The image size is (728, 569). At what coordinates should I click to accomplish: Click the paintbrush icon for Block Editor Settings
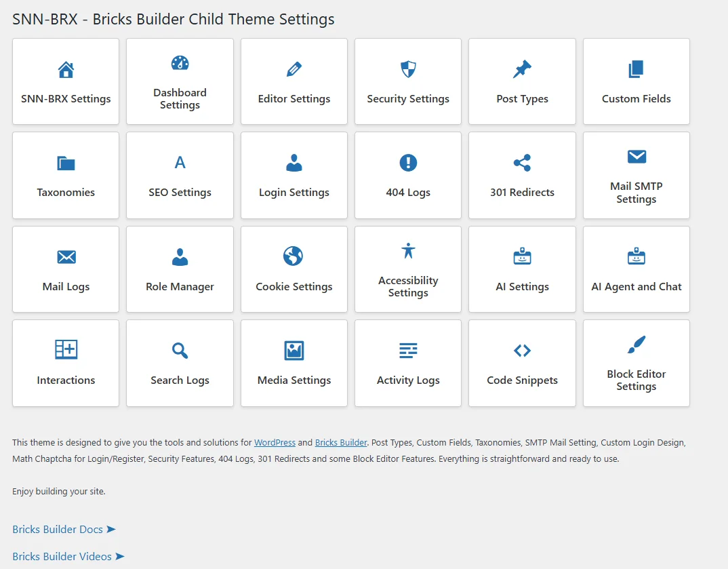[x=636, y=345]
